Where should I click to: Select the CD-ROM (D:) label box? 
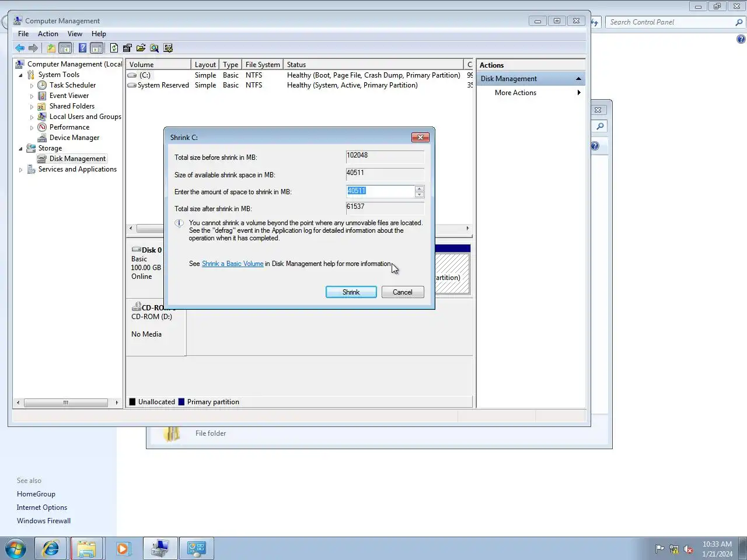click(x=156, y=327)
